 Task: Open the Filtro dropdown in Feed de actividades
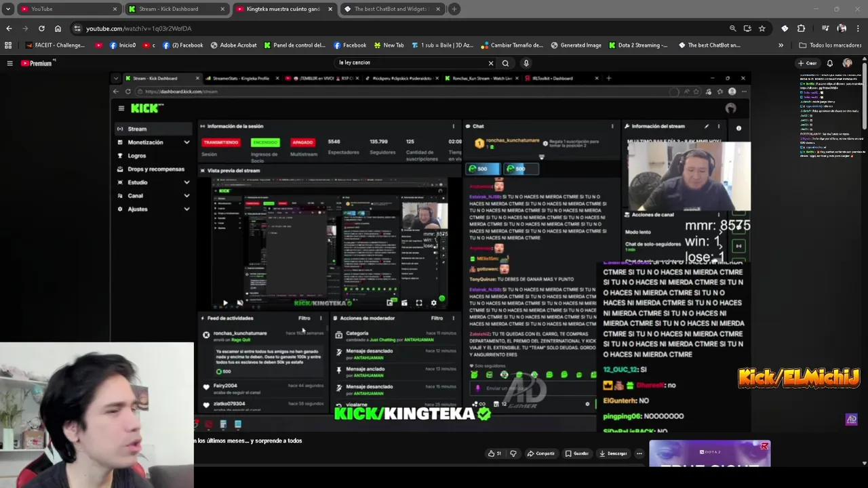tap(304, 318)
